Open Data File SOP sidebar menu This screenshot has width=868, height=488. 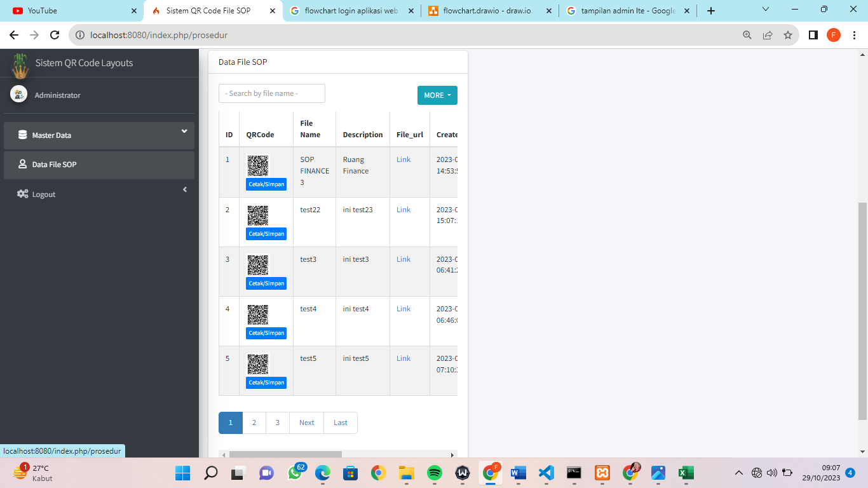click(x=99, y=165)
